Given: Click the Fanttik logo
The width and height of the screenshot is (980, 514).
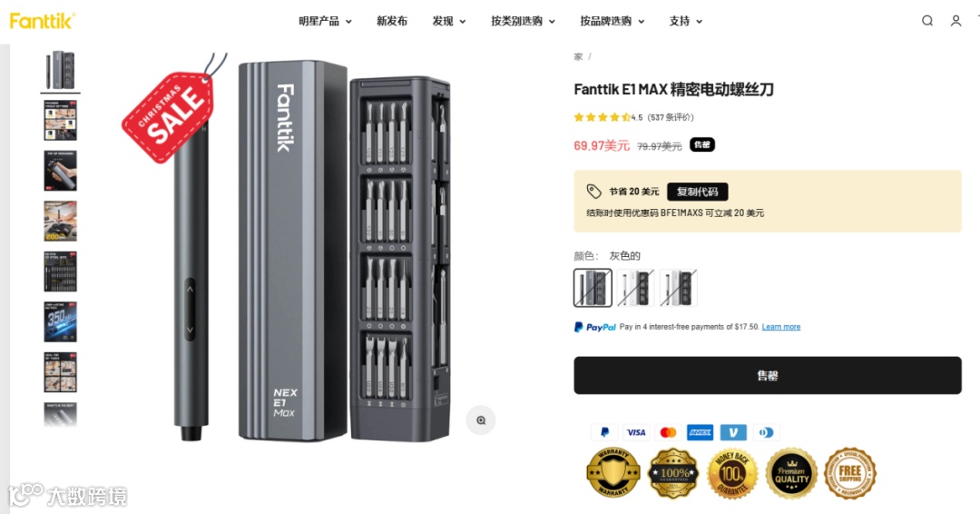Looking at the screenshot, I should pos(43,21).
